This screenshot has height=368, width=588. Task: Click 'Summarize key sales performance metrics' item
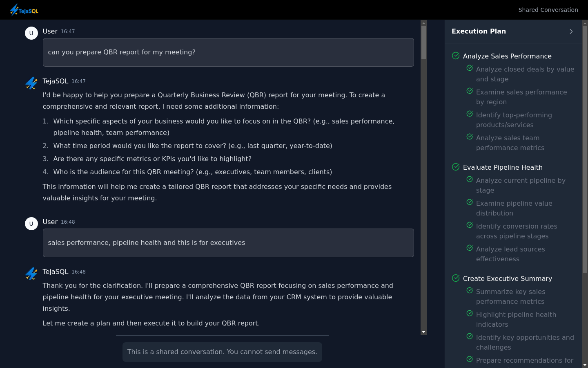(x=510, y=296)
